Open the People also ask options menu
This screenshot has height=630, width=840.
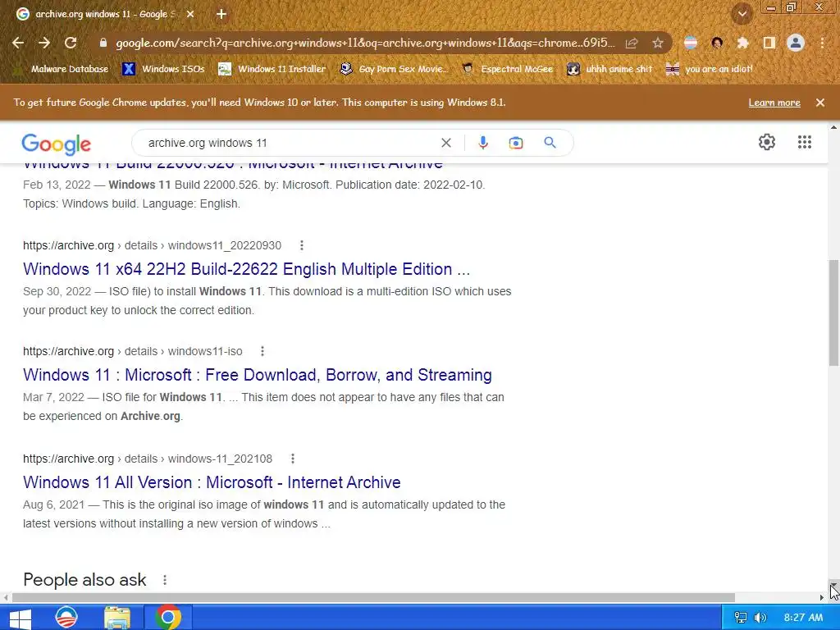coord(165,580)
